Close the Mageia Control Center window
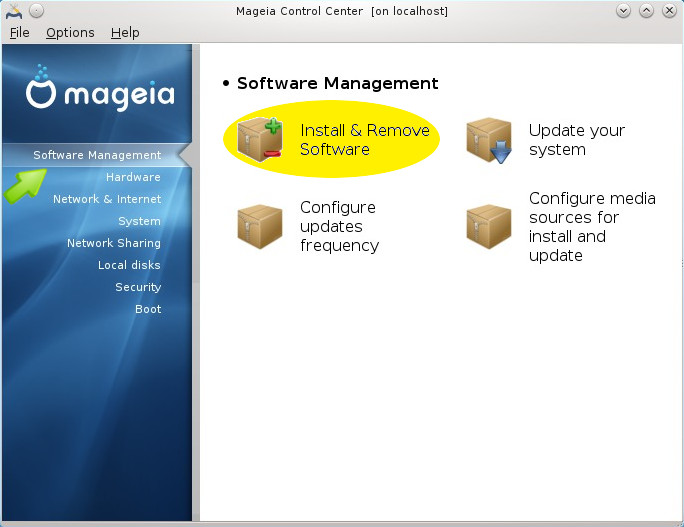Image resolution: width=684 pixels, height=527 pixels. pos(669,11)
